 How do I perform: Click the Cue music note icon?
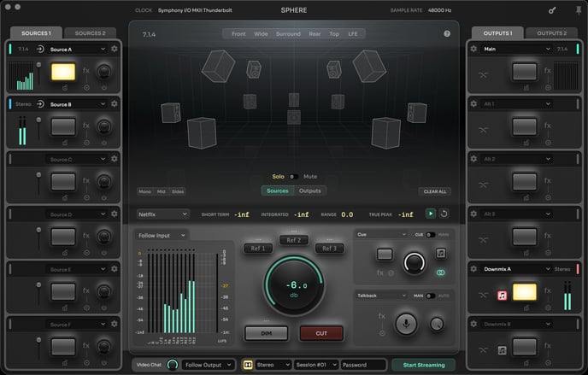(440, 254)
